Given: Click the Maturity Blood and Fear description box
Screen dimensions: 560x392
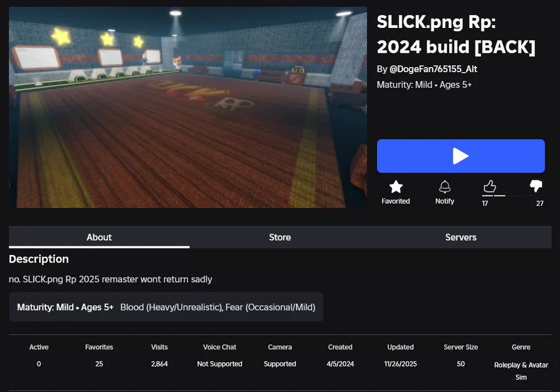Looking at the screenshot, I should pos(166,307).
